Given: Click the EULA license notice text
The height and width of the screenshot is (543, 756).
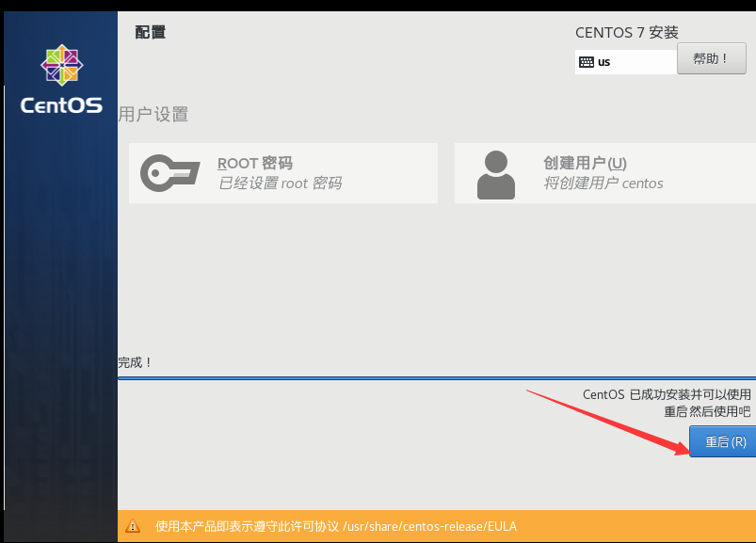Looking at the screenshot, I should click(335, 526).
